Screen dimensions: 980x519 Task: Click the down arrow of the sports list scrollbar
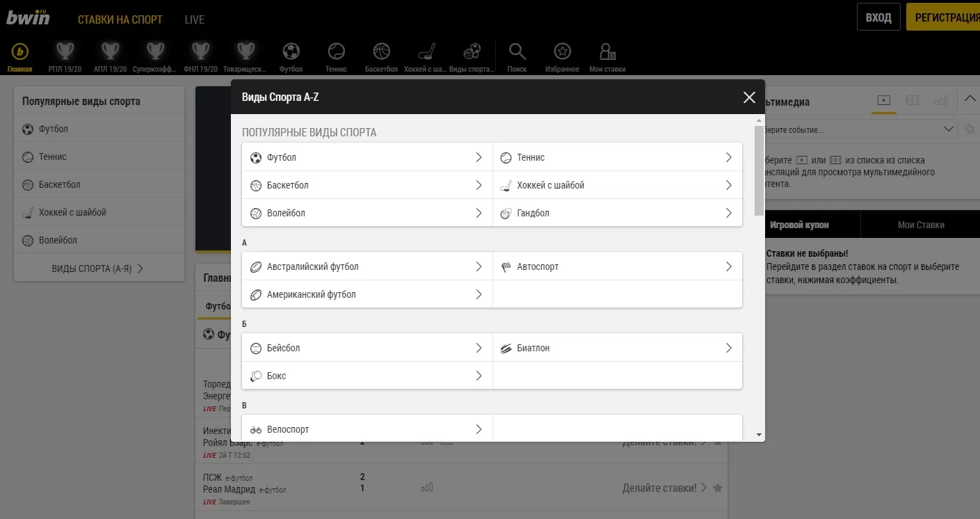pos(759,434)
